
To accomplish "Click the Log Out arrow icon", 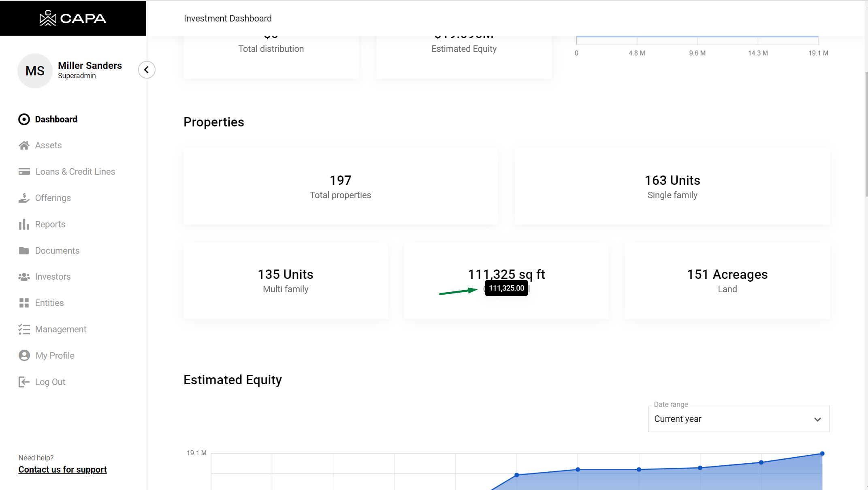I will [x=24, y=382].
